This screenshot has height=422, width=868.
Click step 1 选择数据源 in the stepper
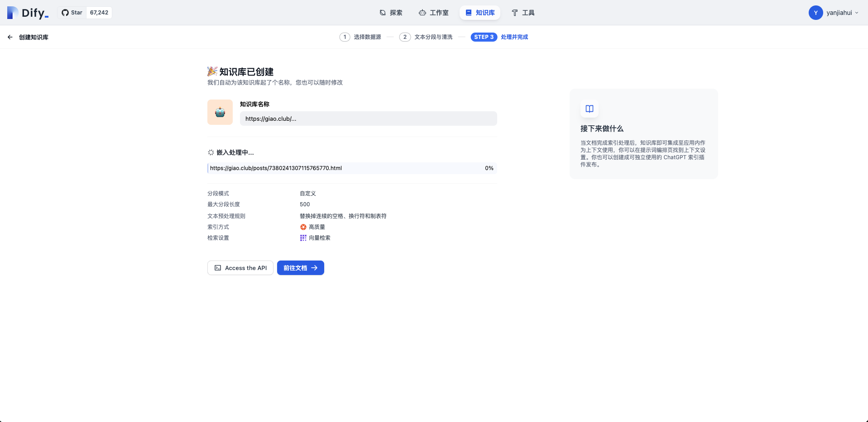360,37
